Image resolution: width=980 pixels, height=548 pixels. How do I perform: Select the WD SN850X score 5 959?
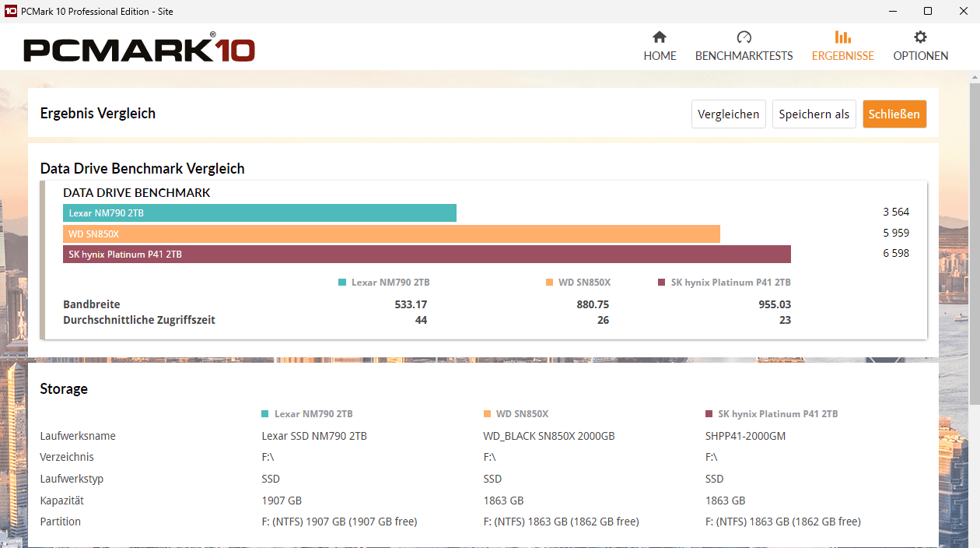click(x=896, y=233)
